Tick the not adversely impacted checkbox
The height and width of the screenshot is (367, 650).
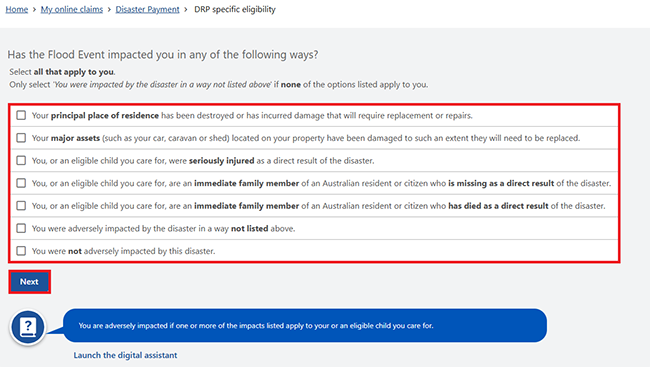pos(21,251)
